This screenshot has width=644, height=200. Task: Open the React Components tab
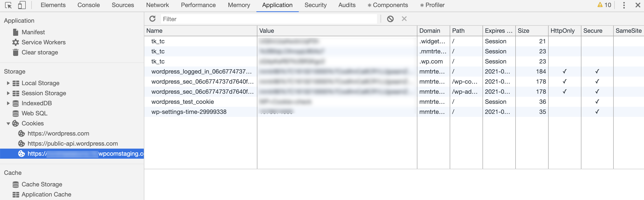[x=388, y=5]
